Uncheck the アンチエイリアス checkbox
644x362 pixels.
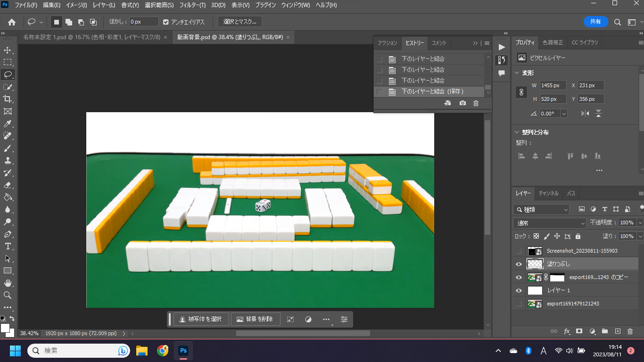(x=166, y=22)
